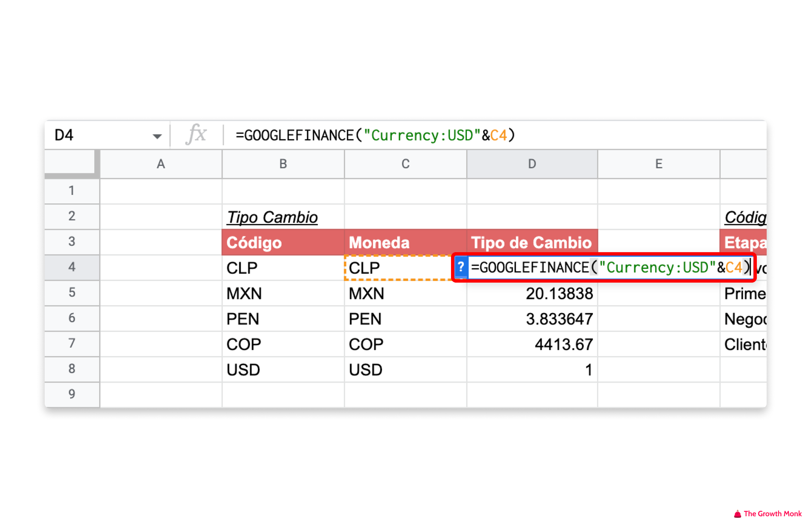Select row 7 header
The image size is (812, 528).
(x=72, y=344)
